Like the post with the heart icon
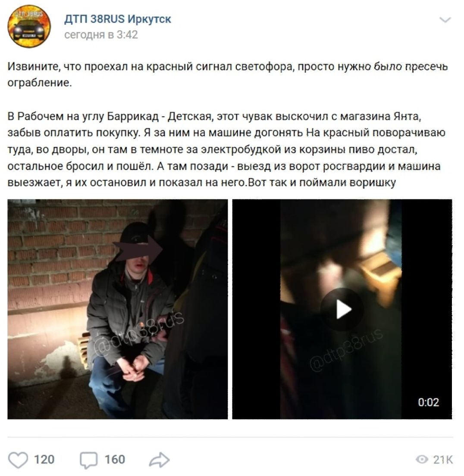 tap(18, 460)
